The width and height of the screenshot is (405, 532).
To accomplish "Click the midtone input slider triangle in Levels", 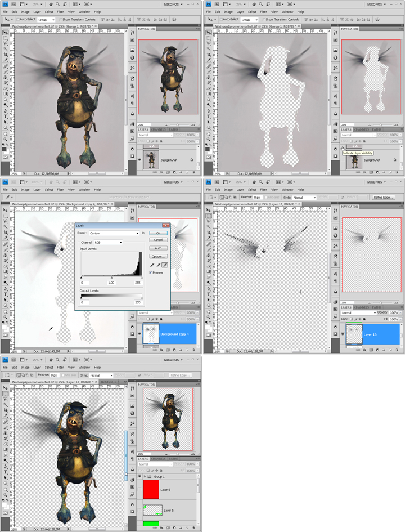I will (111, 278).
